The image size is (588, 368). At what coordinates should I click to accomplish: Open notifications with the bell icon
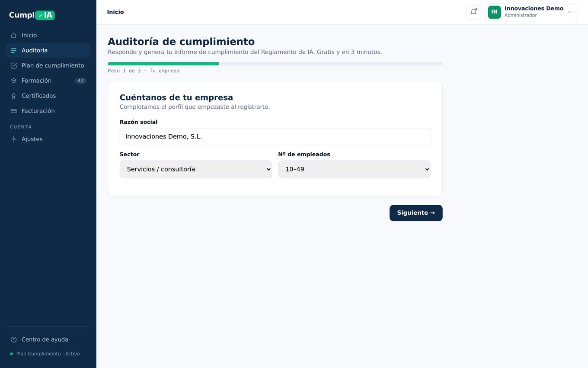pyautogui.click(x=473, y=12)
